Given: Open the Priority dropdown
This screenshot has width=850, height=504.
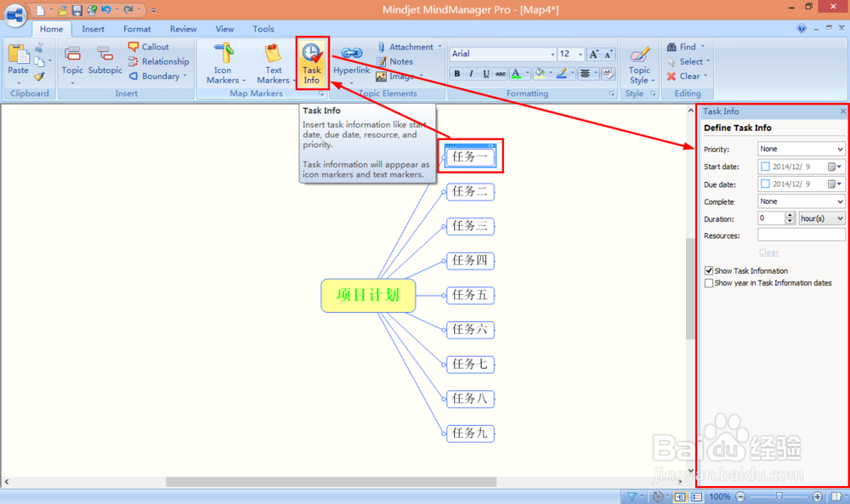Looking at the screenshot, I should [802, 149].
